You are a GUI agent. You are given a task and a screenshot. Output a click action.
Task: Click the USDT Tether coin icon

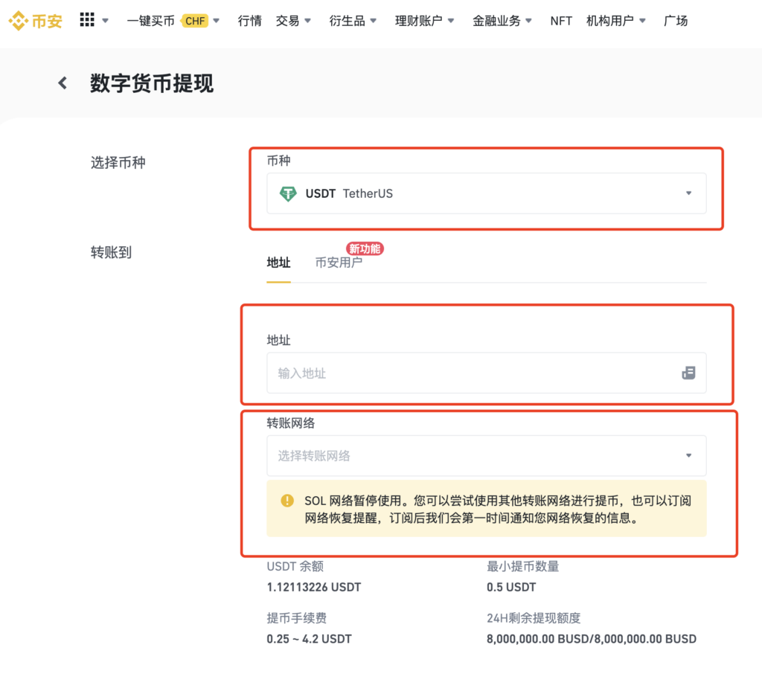click(288, 194)
